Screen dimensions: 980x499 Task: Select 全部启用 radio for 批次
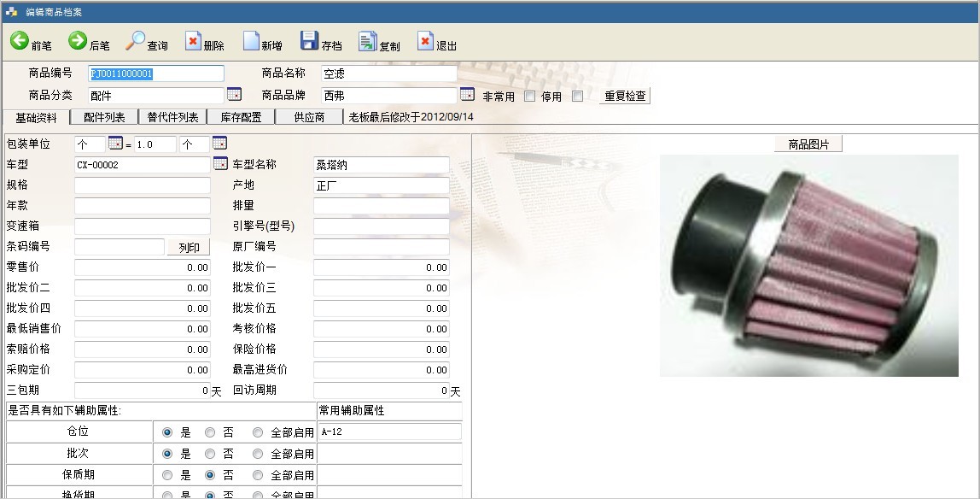258,453
